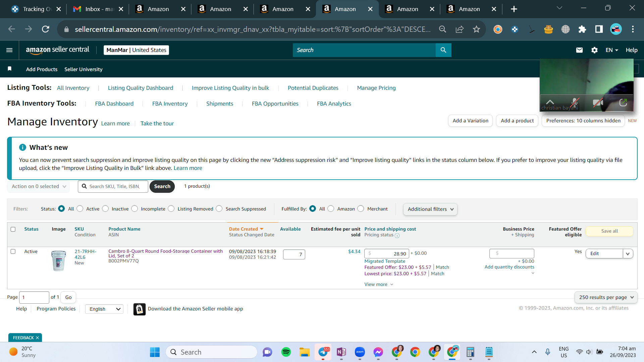Expand the video call overlay window
644x362 pixels.
[623, 103]
